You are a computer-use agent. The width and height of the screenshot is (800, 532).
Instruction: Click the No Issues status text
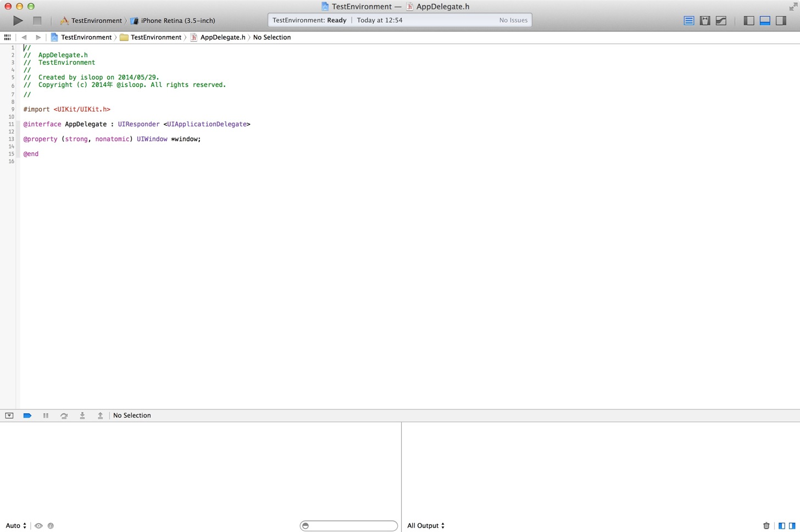click(x=513, y=20)
